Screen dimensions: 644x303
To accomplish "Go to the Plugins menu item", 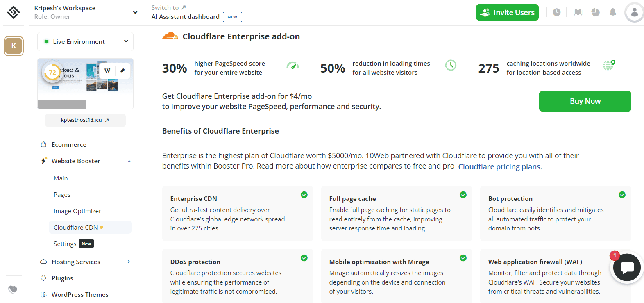I will (x=62, y=278).
